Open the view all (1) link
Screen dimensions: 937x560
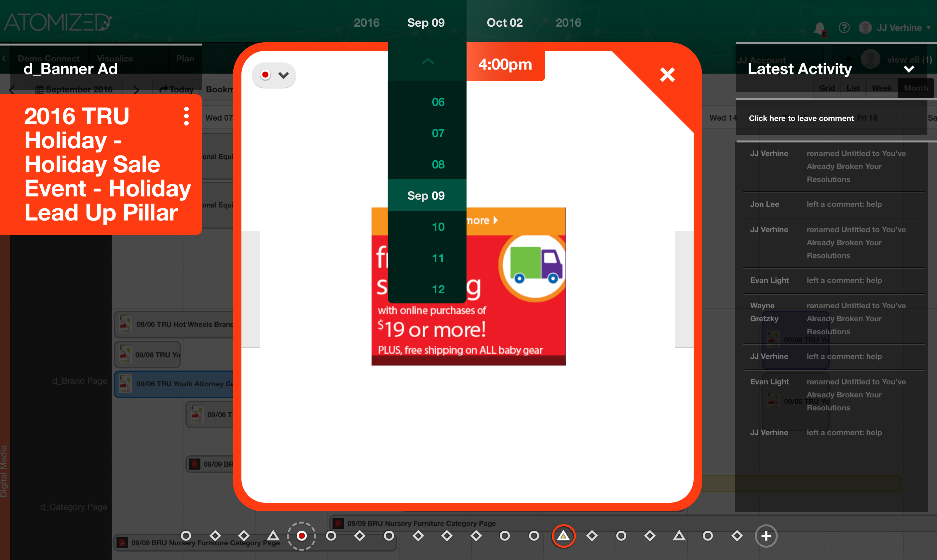tap(909, 60)
